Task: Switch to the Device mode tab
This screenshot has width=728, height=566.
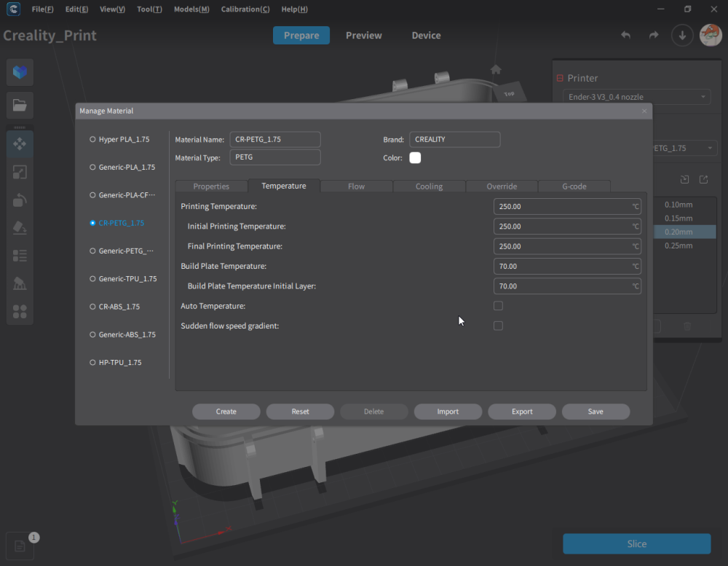Action: (x=426, y=35)
